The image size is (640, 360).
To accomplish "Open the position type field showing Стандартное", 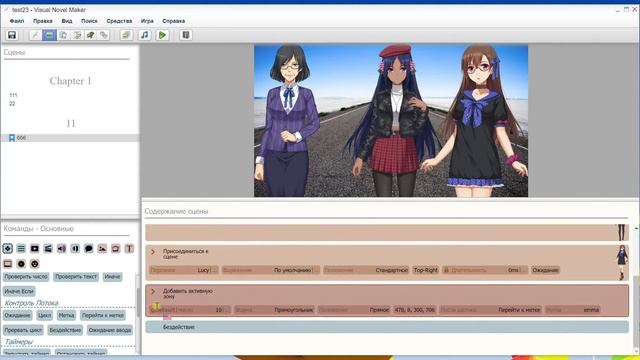I will click(366, 270).
